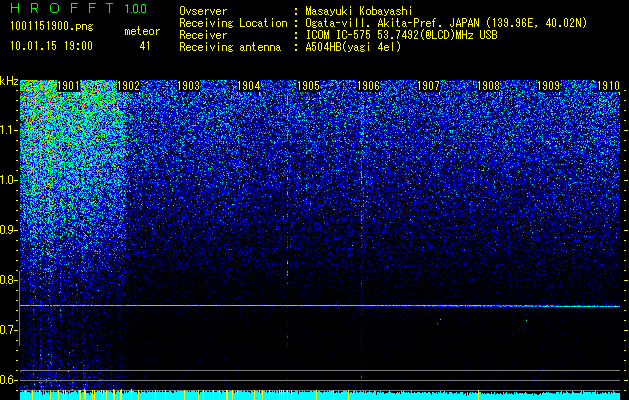Click the 0.8 kHz axis label

point(8,280)
